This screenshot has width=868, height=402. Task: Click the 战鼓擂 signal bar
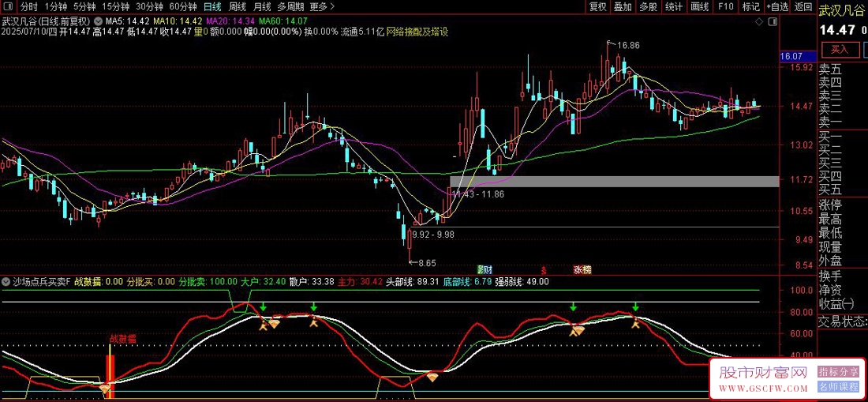pyautogui.click(x=110, y=377)
